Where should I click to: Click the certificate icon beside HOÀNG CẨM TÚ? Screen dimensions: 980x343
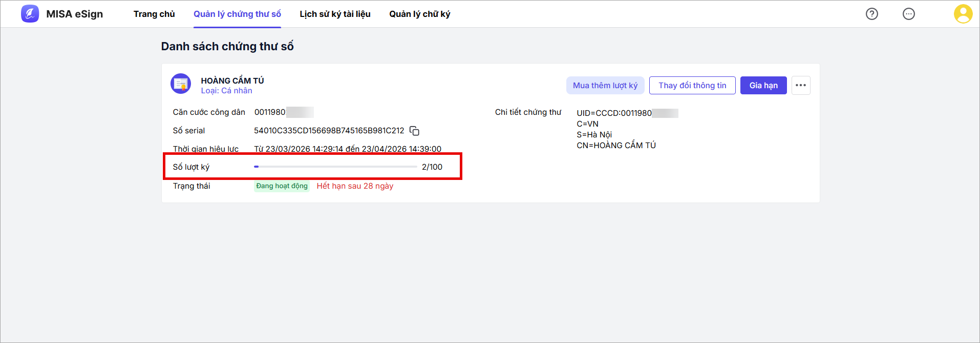point(181,84)
